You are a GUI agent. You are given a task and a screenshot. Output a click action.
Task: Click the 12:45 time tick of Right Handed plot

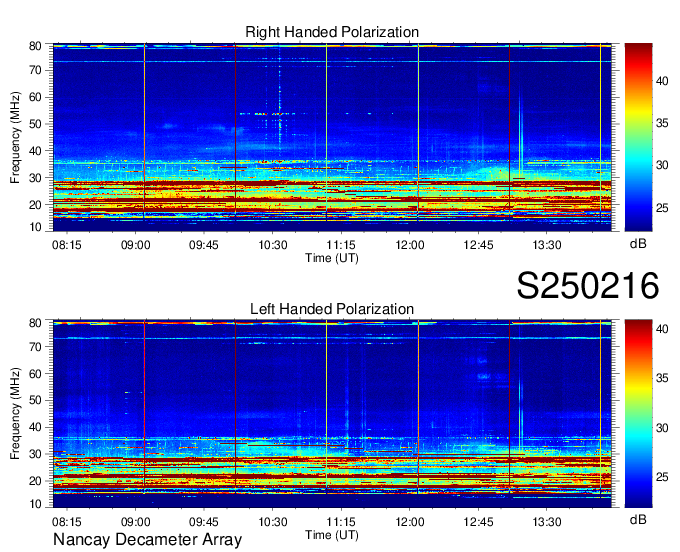pyautogui.click(x=478, y=245)
